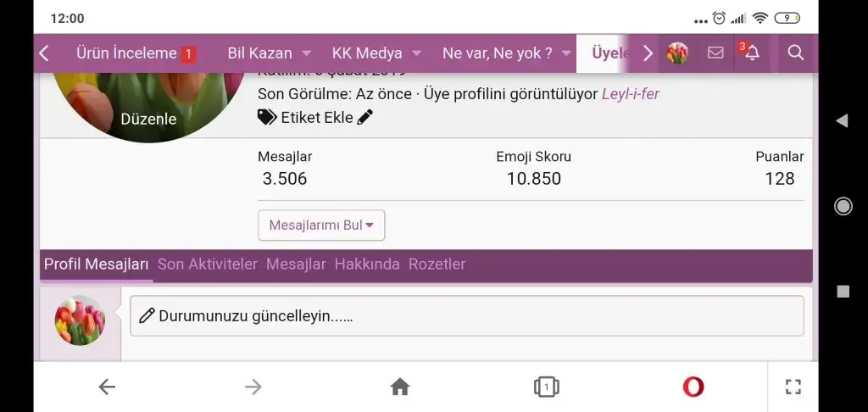Enter fullscreen with the corner brackets icon
This screenshot has height=412, width=868.
(x=793, y=387)
